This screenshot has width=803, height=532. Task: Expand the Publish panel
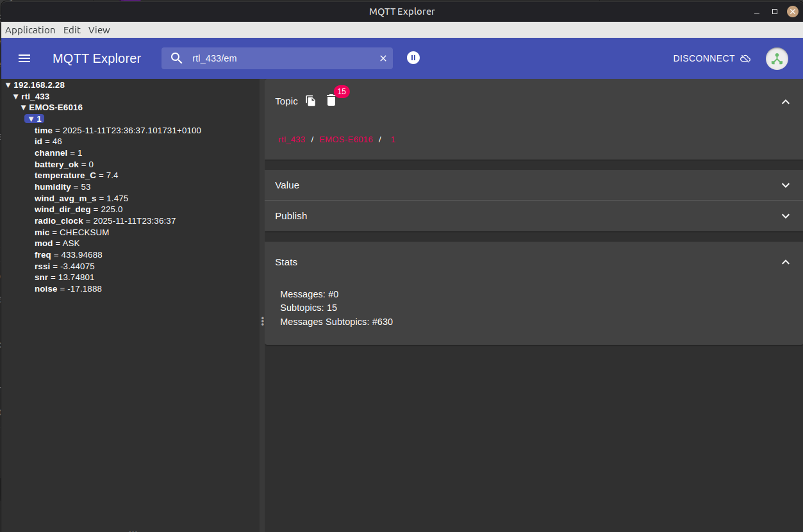pos(786,216)
